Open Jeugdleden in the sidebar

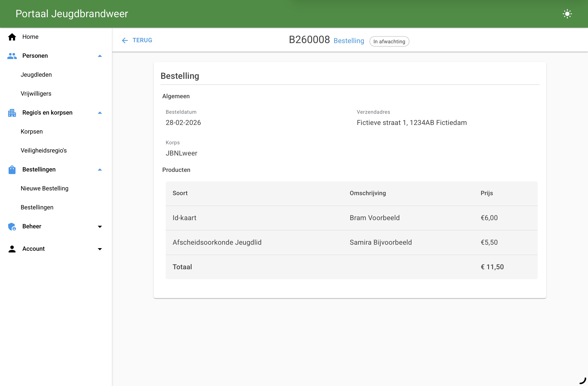[x=56, y=75]
